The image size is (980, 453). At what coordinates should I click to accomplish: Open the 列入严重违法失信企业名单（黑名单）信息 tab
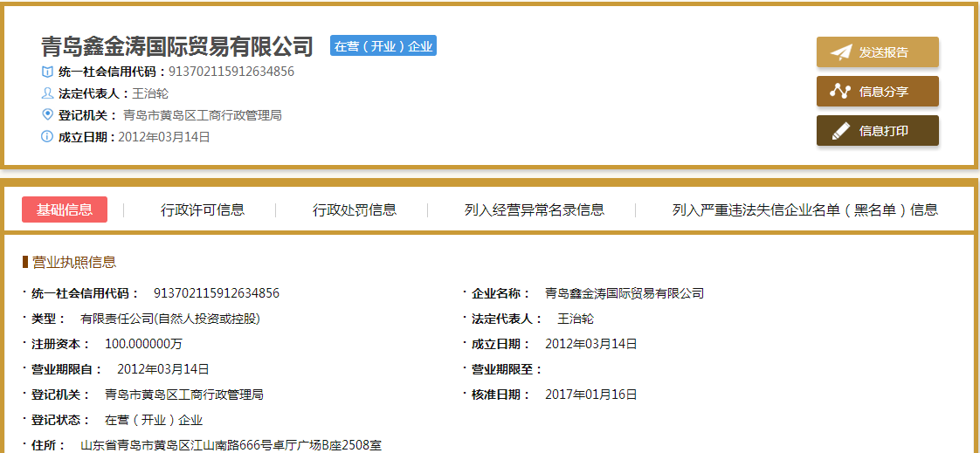tap(804, 209)
